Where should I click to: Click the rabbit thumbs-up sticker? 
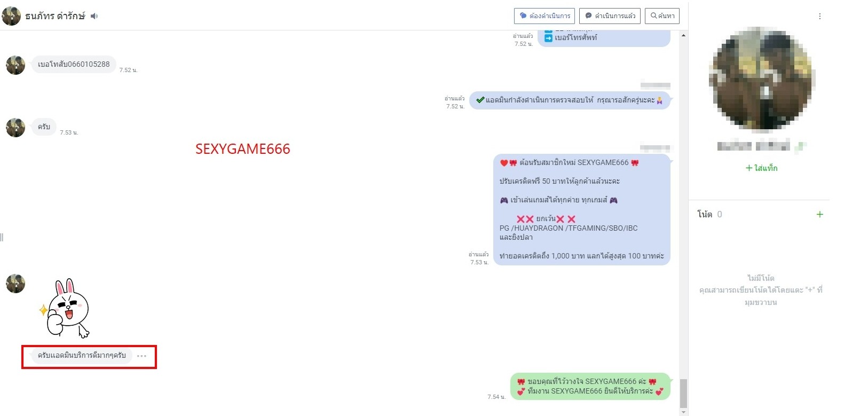point(67,309)
